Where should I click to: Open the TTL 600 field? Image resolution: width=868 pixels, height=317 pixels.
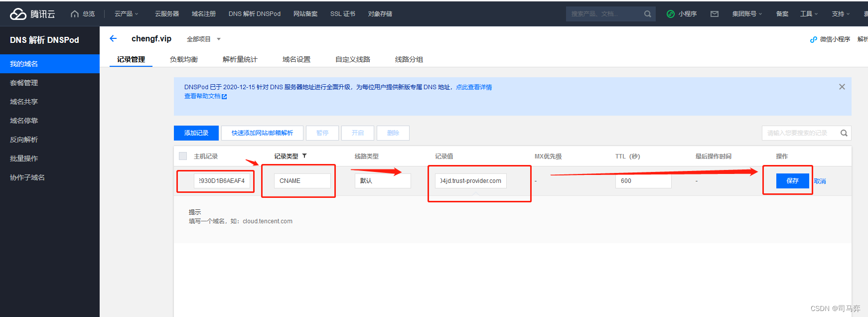[x=643, y=180]
